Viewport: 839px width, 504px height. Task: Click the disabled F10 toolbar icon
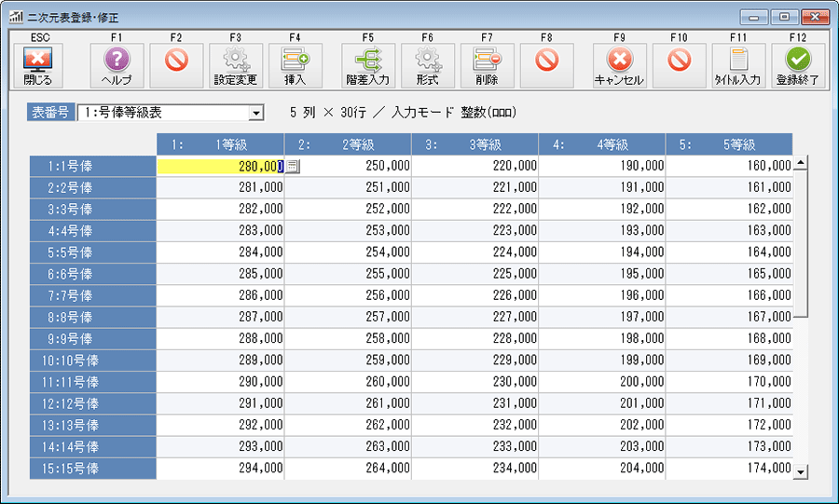(679, 66)
